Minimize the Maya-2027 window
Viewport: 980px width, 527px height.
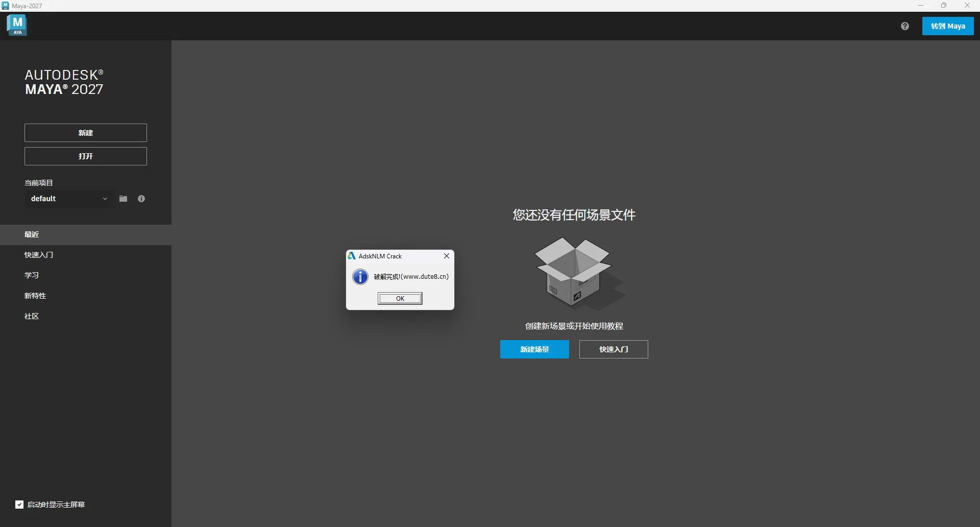tap(921, 6)
